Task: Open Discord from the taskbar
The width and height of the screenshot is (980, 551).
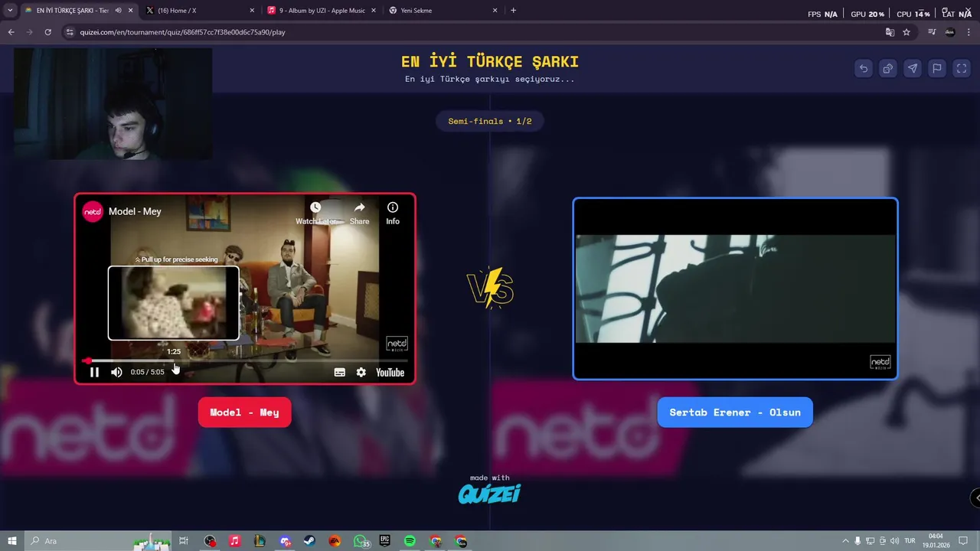Action: pyautogui.click(x=285, y=541)
